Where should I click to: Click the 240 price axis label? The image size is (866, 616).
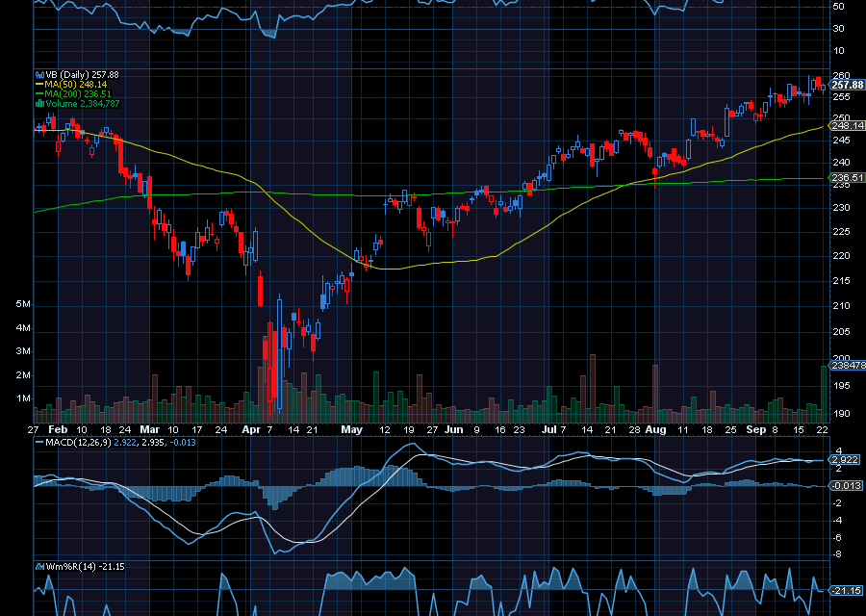click(x=841, y=163)
